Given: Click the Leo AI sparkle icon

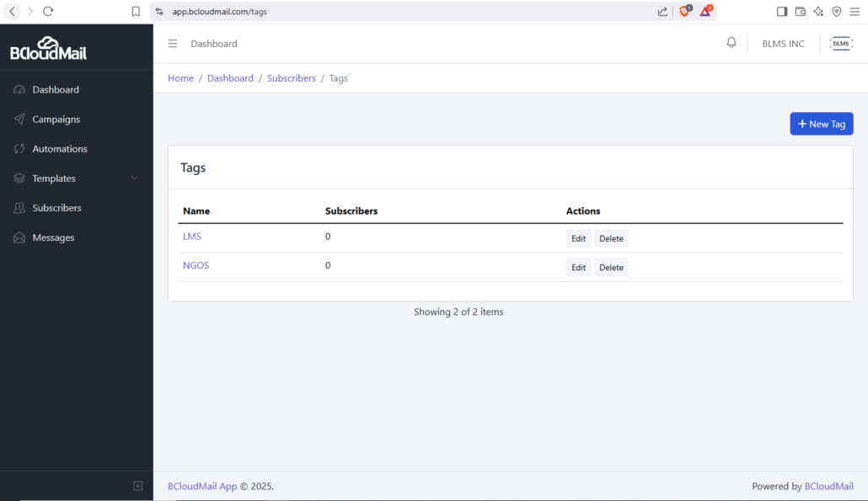Looking at the screenshot, I should 818,12.
